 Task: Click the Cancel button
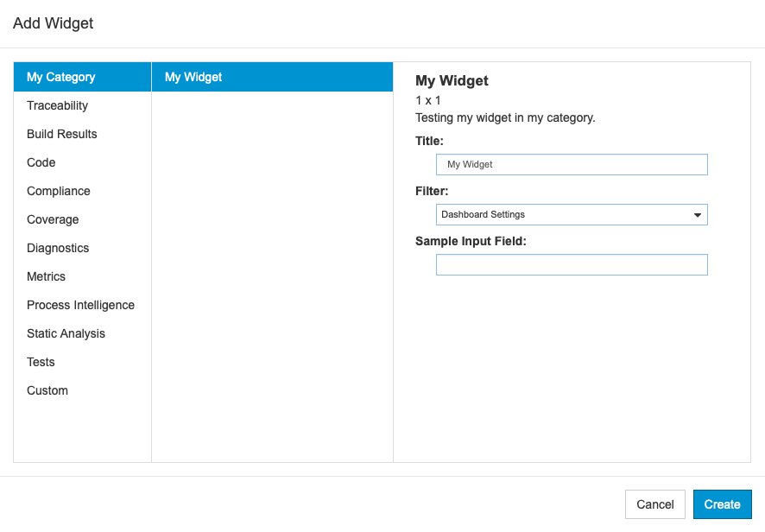point(655,504)
